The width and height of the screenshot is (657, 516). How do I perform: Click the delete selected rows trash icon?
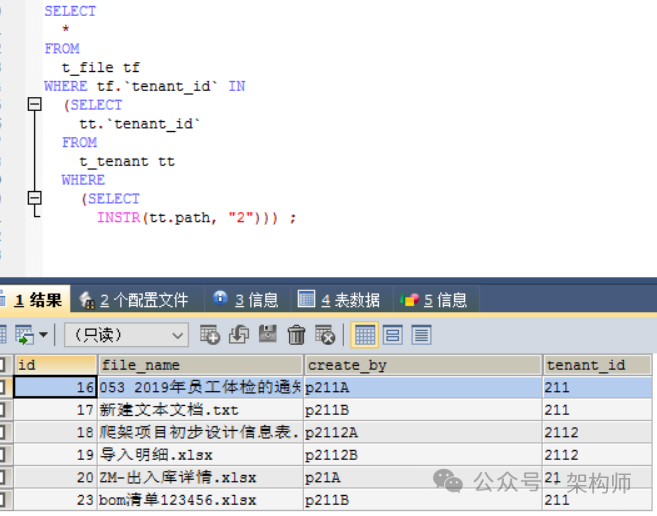tap(297, 335)
